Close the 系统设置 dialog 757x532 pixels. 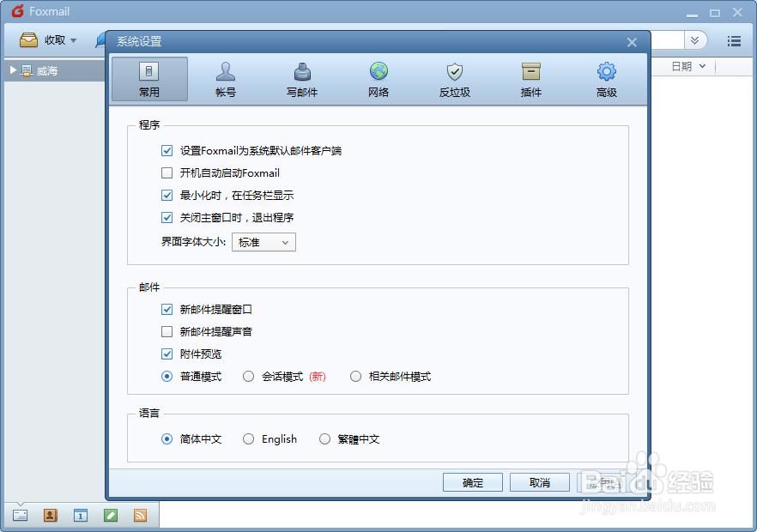point(632,43)
